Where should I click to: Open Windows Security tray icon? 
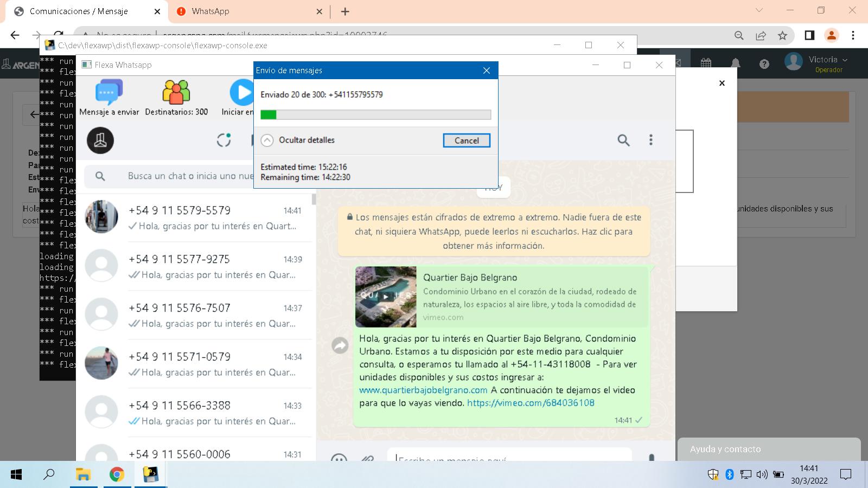point(713,475)
